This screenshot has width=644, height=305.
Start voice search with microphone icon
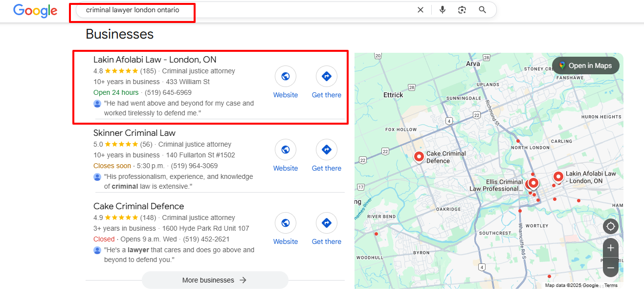pos(443,10)
